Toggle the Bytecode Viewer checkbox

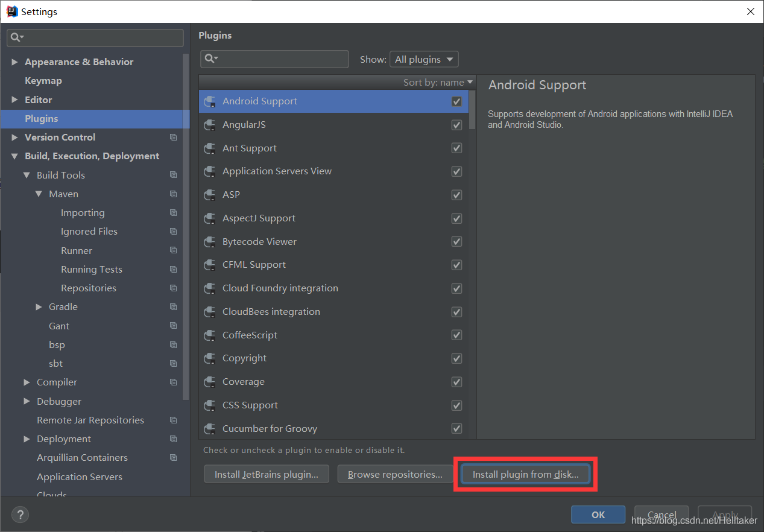[x=457, y=242]
